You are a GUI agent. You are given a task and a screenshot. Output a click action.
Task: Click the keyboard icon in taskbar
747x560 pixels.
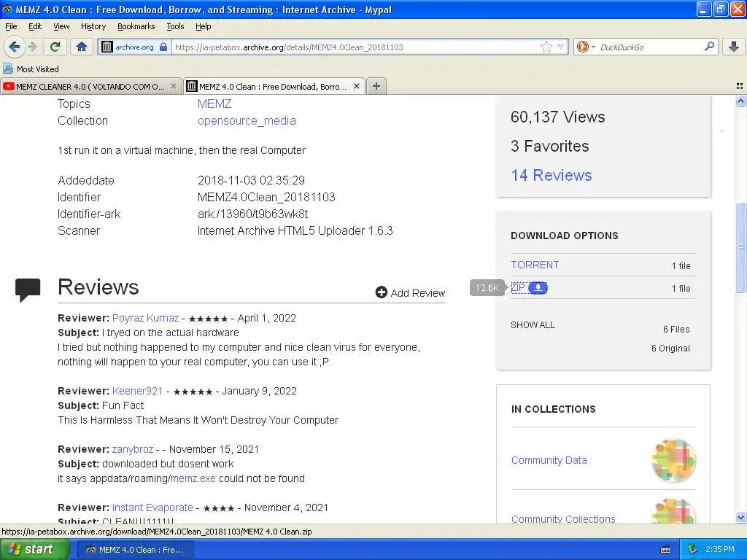click(x=665, y=550)
